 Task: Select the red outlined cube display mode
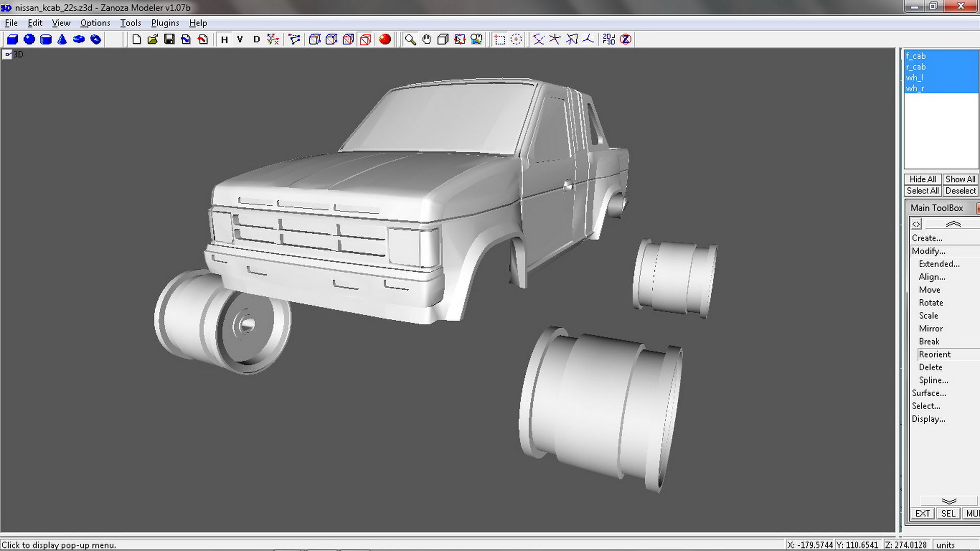(x=365, y=39)
